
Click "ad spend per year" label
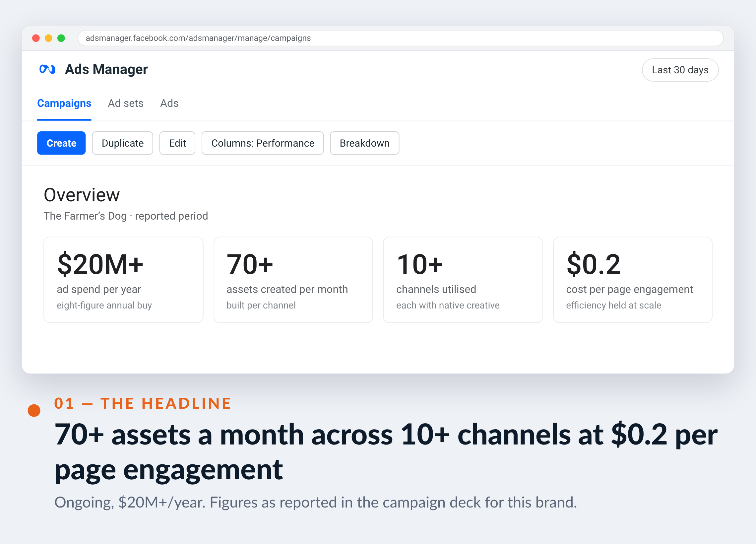coord(99,289)
